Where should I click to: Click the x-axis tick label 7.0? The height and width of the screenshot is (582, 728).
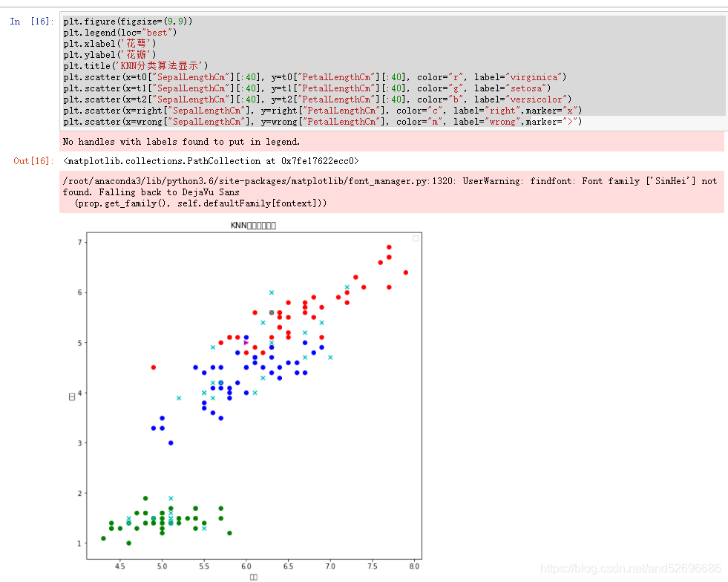click(330, 566)
